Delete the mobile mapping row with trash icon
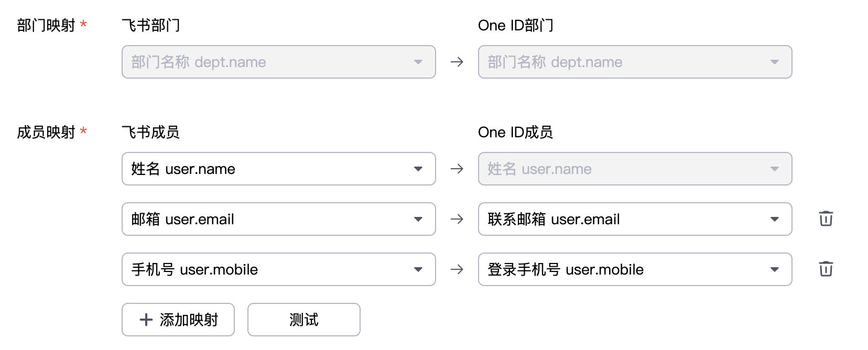The image size is (868, 350). tap(826, 269)
